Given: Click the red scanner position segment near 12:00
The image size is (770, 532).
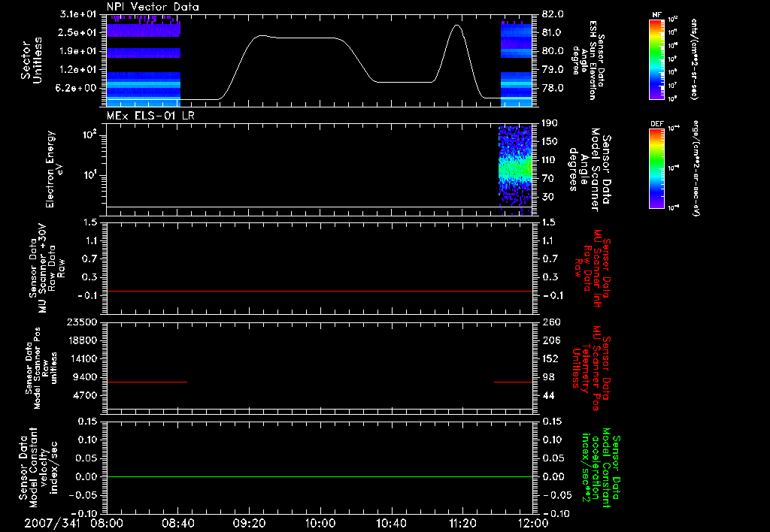Looking at the screenshot, I should point(513,382).
